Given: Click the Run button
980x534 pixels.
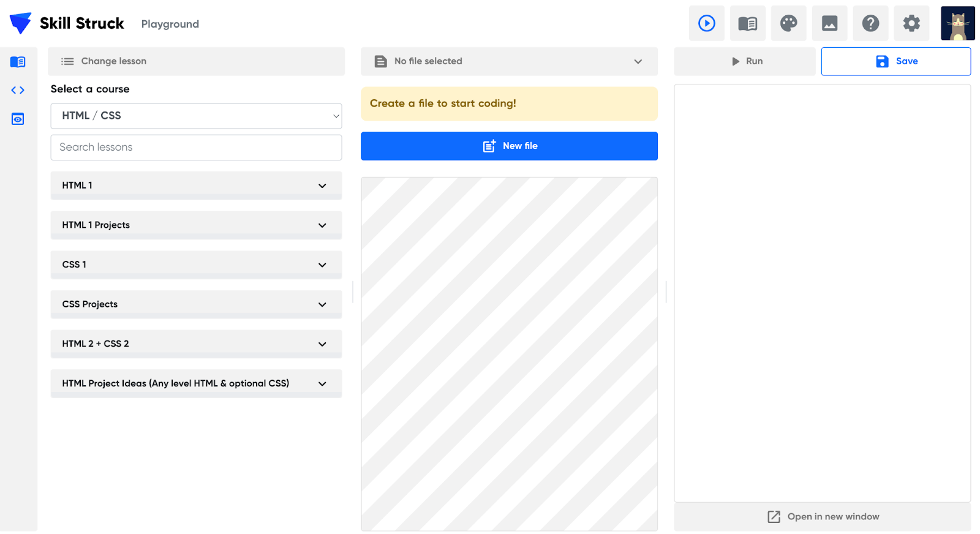Looking at the screenshot, I should 745,61.
